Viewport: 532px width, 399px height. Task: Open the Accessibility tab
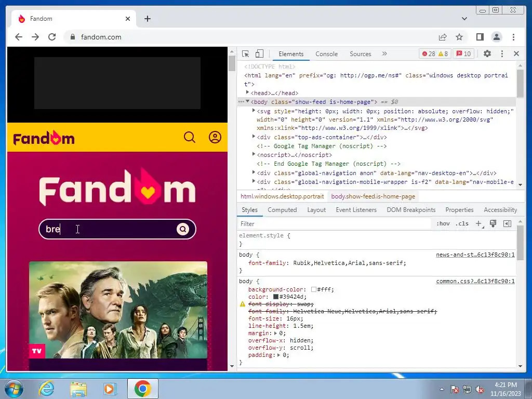pyautogui.click(x=500, y=210)
